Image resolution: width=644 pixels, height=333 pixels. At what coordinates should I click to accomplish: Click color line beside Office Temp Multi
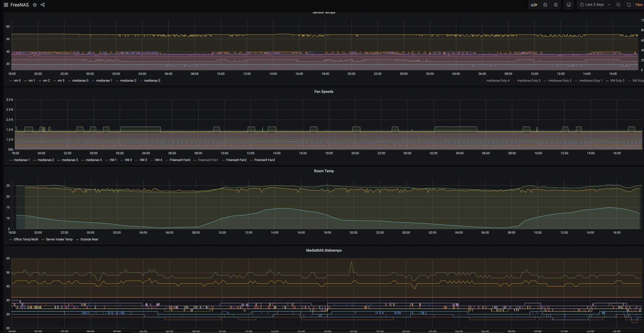click(11, 240)
